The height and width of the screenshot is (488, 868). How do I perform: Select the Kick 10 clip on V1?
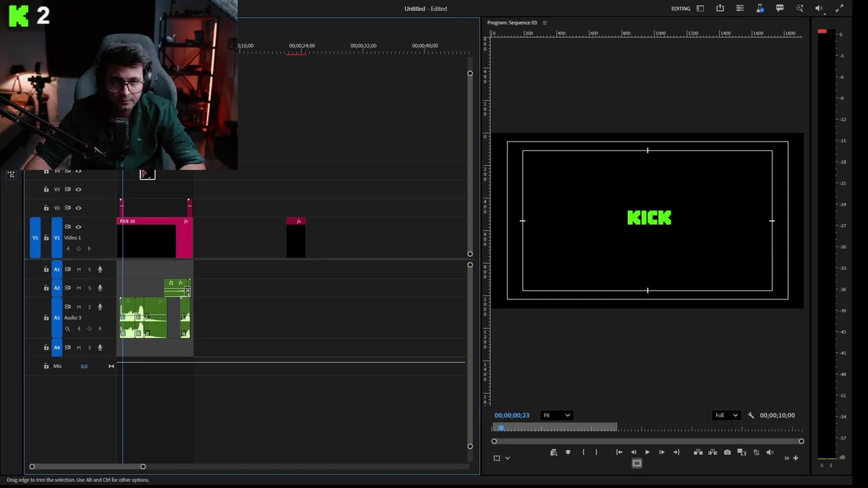[x=155, y=237]
